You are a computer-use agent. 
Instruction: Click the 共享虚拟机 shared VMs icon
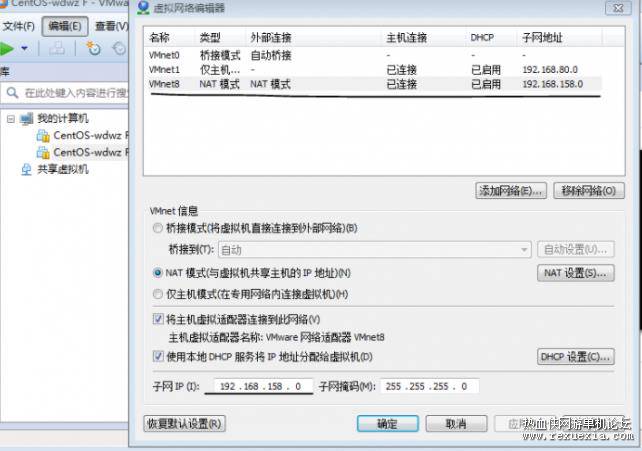[26, 169]
